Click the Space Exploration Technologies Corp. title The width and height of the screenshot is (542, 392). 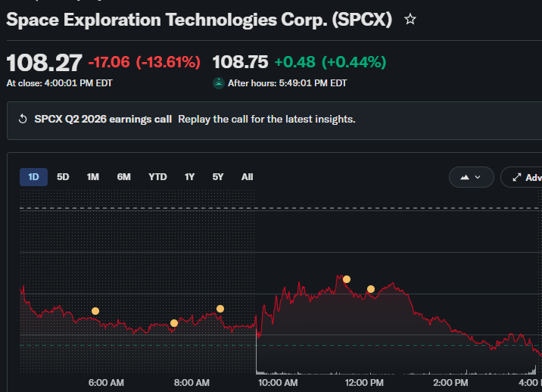(199, 20)
